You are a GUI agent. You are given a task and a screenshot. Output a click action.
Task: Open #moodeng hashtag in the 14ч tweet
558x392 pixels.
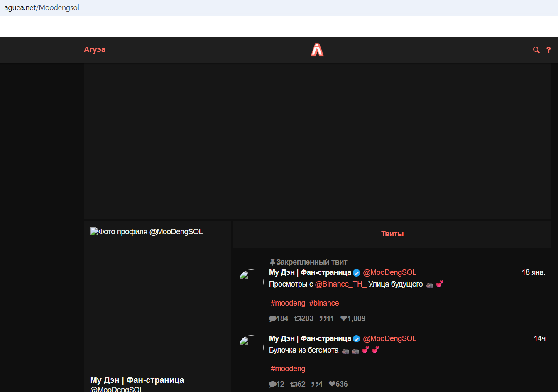(288, 369)
